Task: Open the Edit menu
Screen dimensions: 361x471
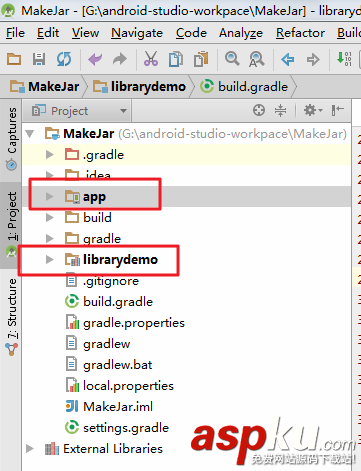Action: pyautogui.click(x=48, y=33)
